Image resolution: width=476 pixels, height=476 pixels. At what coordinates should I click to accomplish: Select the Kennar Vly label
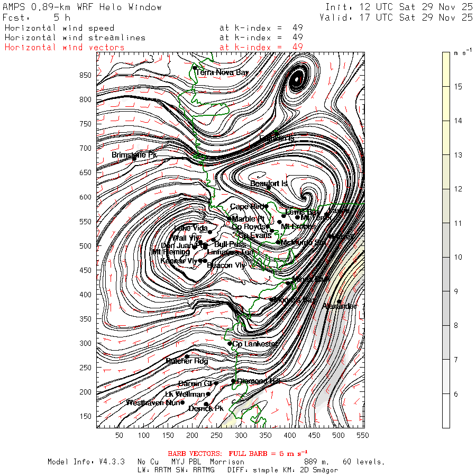[179, 261]
